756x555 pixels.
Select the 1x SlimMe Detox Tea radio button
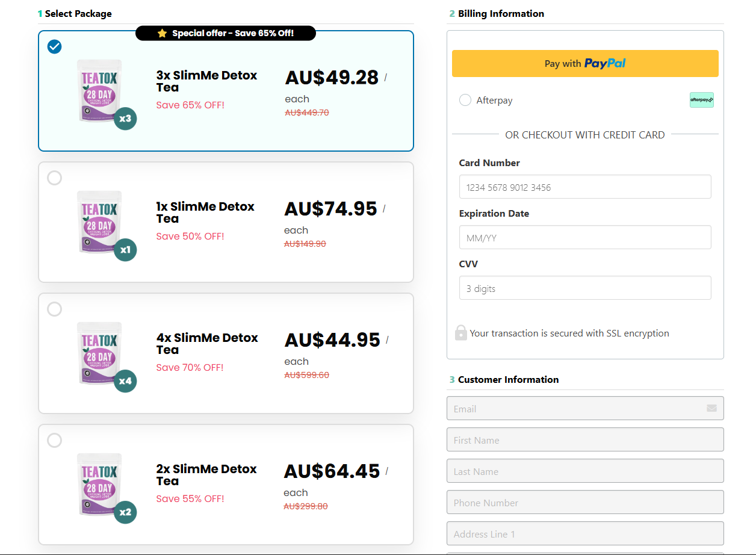pyautogui.click(x=55, y=178)
